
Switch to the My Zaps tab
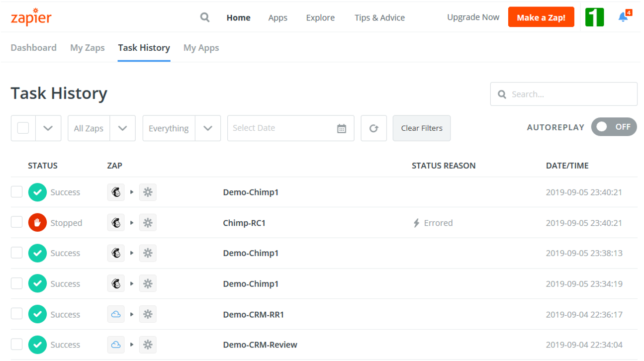pyautogui.click(x=88, y=48)
